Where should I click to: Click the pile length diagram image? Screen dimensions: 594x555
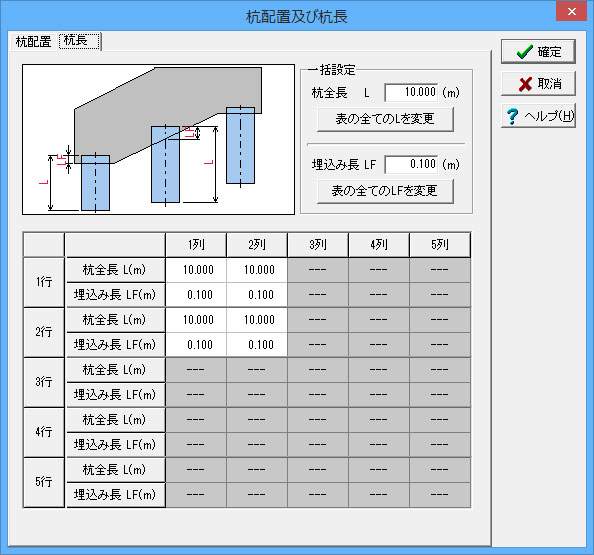click(158, 139)
